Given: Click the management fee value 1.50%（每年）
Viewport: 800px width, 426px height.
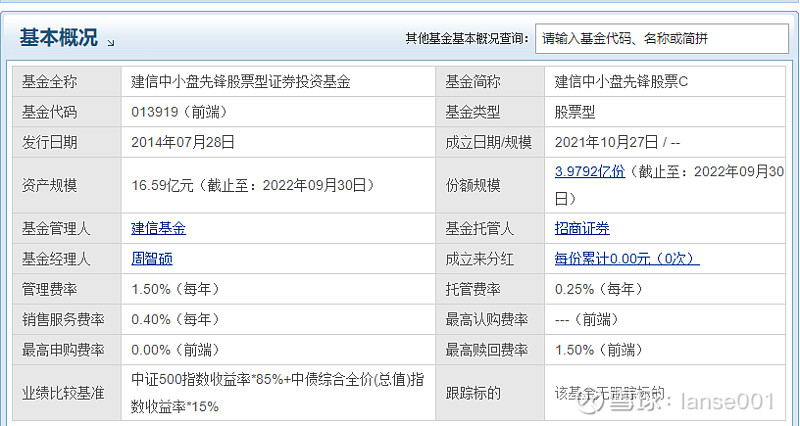Looking at the screenshot, I should point(176,289).
